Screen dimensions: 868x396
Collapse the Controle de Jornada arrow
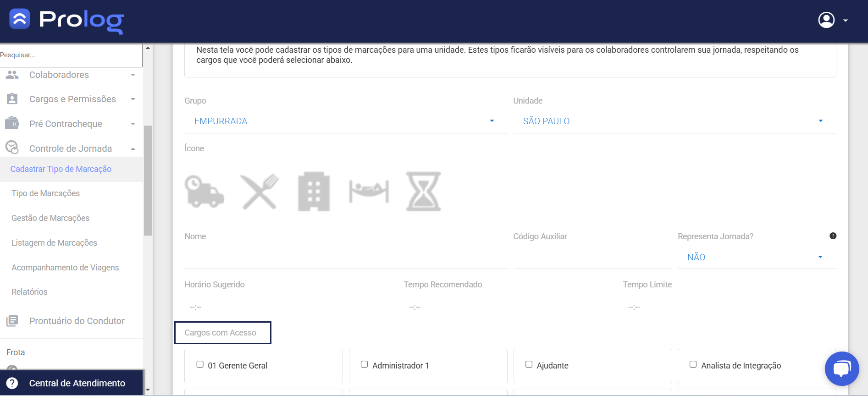(133, 148)
